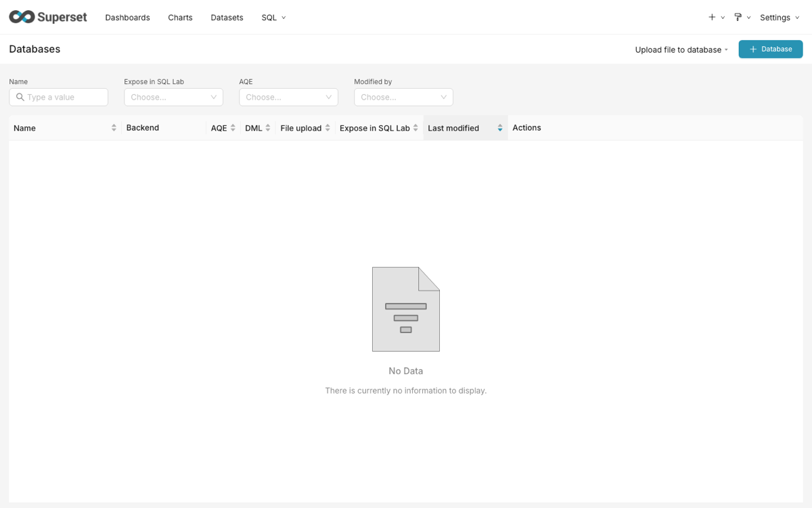Image resolution: width=812 pixels, height=508 pixels.
Task: Click 'There is currently no information to display.'
Action: coord(406,391)
